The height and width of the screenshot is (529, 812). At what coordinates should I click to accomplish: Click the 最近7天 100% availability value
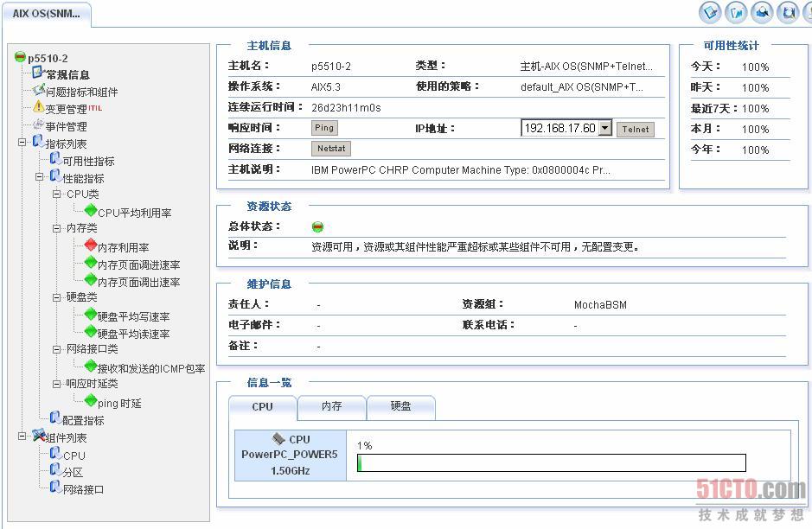(x=755, y=109)
